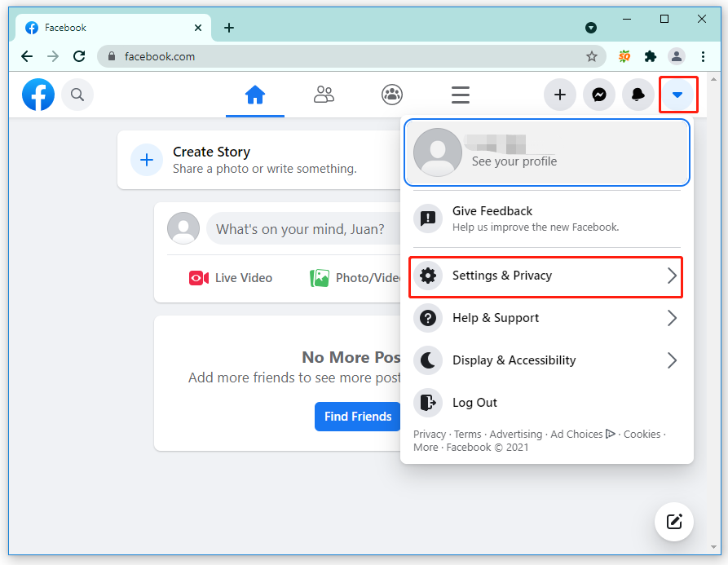Open the Notifications bell

click(638, 95)
